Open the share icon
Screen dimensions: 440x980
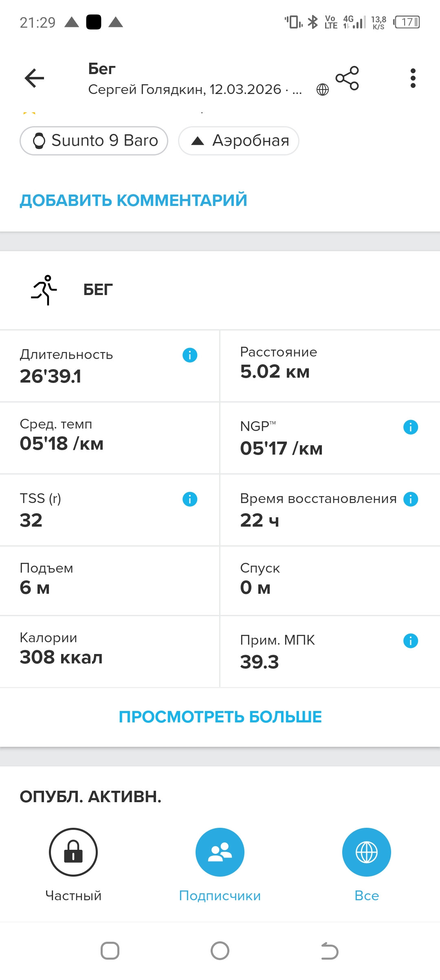[347, 78]
